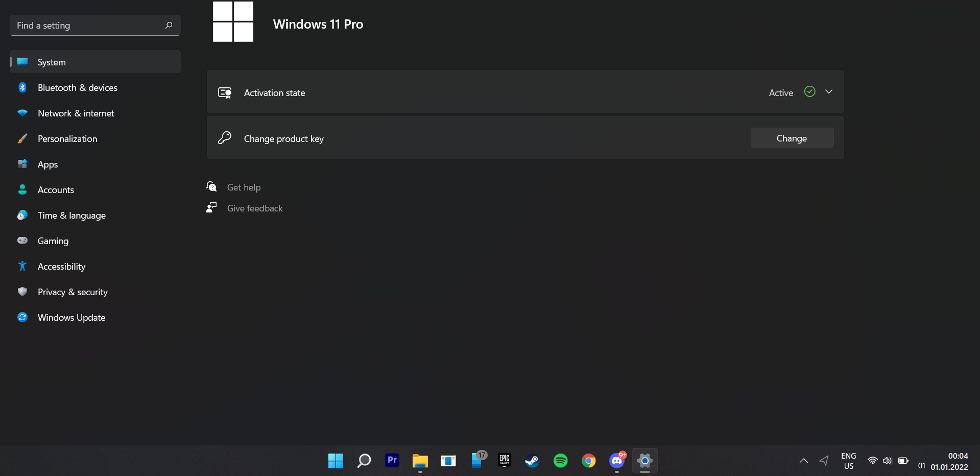980x476 pixels.
Task: Launch Epic Games Launcher from the taskbar
Action: pyautogui.click(x=505, y=461)
